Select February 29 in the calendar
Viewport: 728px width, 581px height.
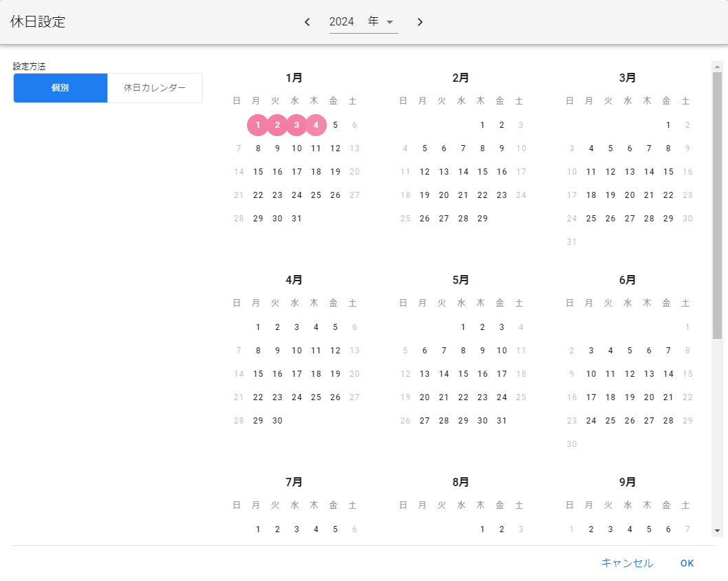482,219
